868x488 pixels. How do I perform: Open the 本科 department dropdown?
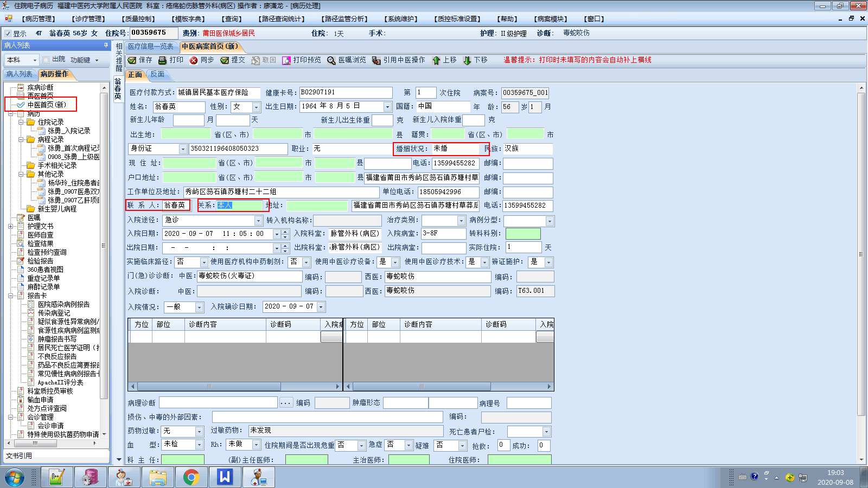tap(35, 60)
